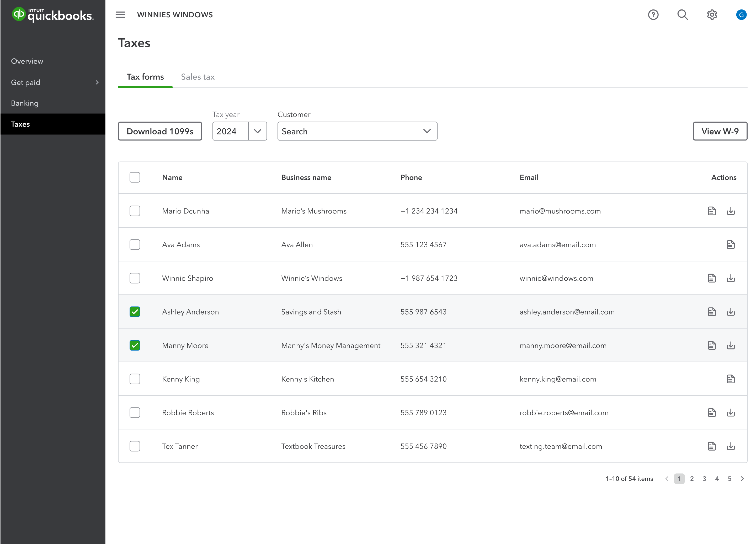Click the search magnifier icon in the header
Image resolution: width=756 pixels, height=544 pixels.
682,15
